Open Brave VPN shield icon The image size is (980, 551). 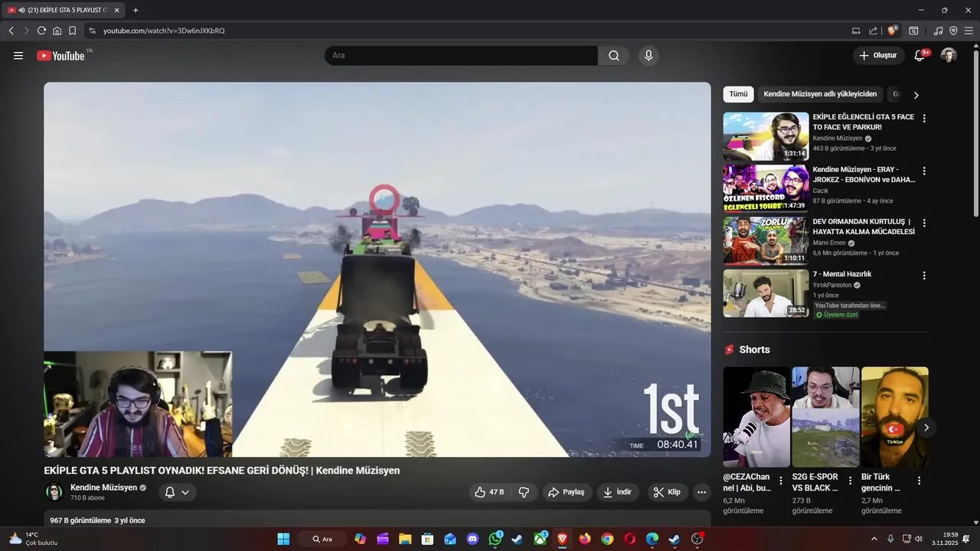(953, 31)
